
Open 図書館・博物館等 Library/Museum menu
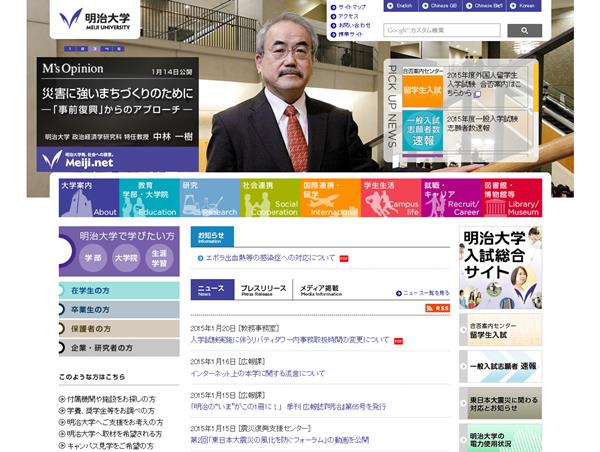point(512,198)
